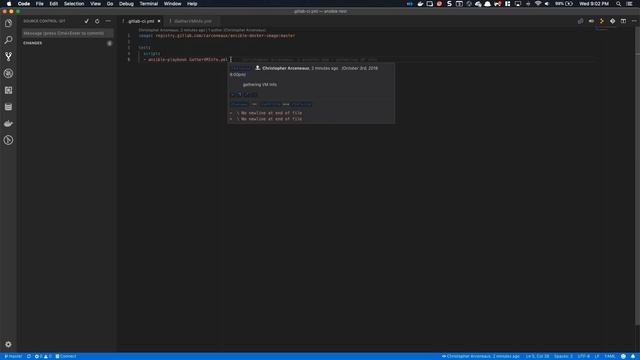Click the commit message input field
Image resolution: width=640 pixels, height=360 pixels.
click(67, 33)
